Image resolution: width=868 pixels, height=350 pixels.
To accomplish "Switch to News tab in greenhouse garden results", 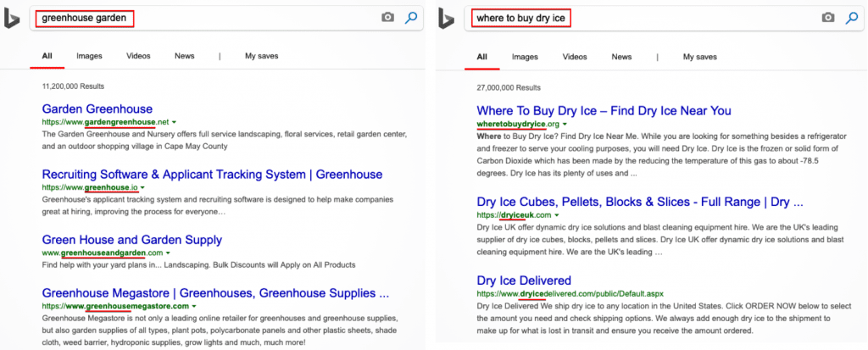I will point(184,56).
